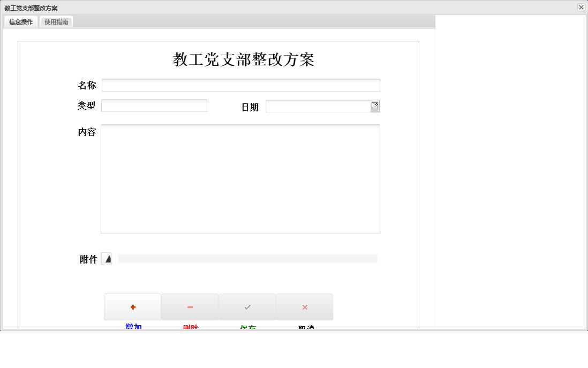Close the 教工党支部整改方案 dialog
Image resolution: width=588 pixels, height=368 pixels.
580,7
